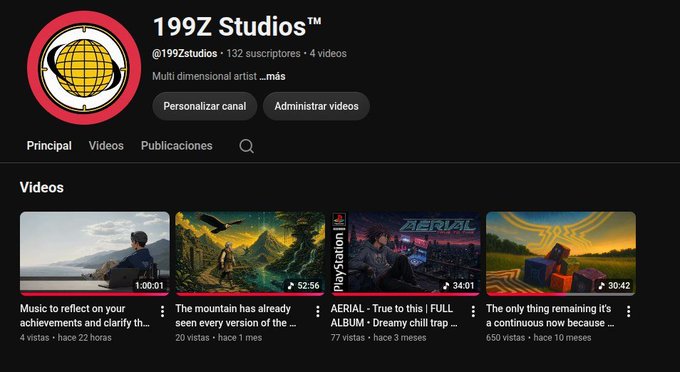Click '4 videos' count text

click(x=328, y=54)
